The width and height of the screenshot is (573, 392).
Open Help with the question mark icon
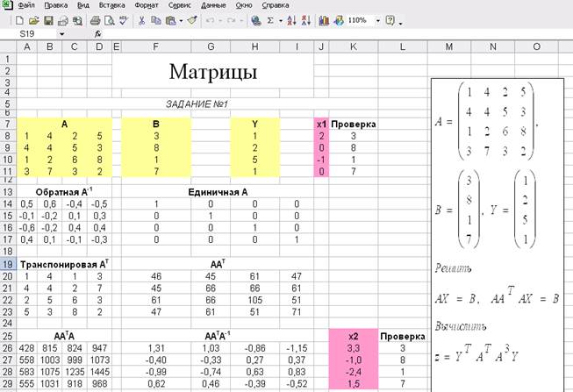pyautogui.click(x=390, y=20)
